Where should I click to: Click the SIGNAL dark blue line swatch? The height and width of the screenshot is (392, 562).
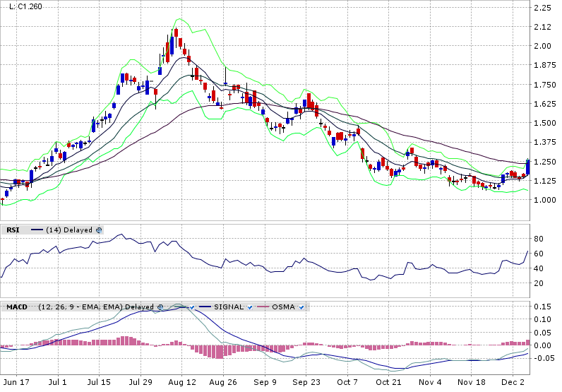205,307
